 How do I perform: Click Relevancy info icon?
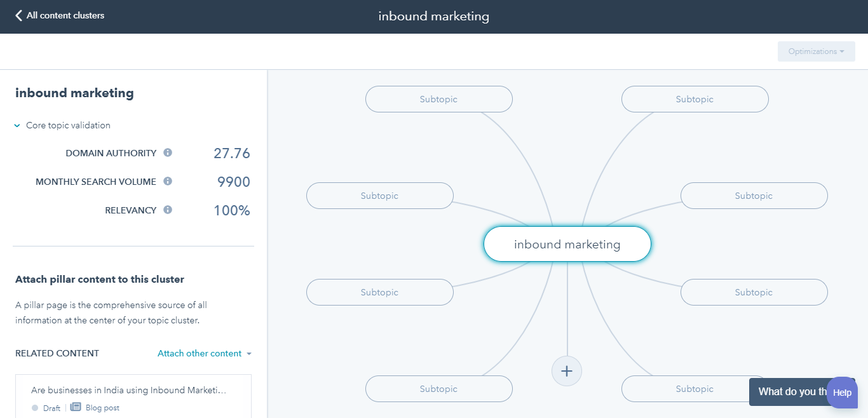(168, 210)
